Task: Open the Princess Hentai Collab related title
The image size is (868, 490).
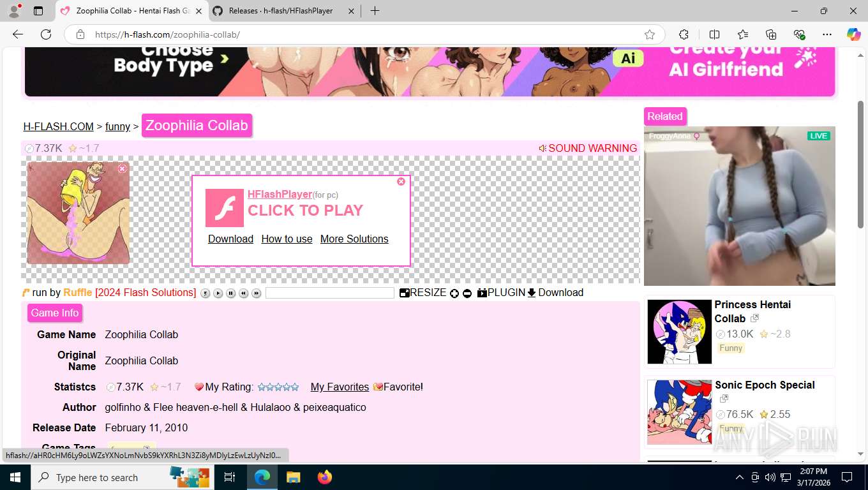Action: 752,311
